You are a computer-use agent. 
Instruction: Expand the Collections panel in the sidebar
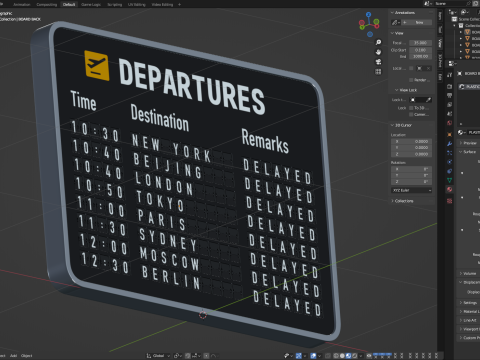pos(392,201)
